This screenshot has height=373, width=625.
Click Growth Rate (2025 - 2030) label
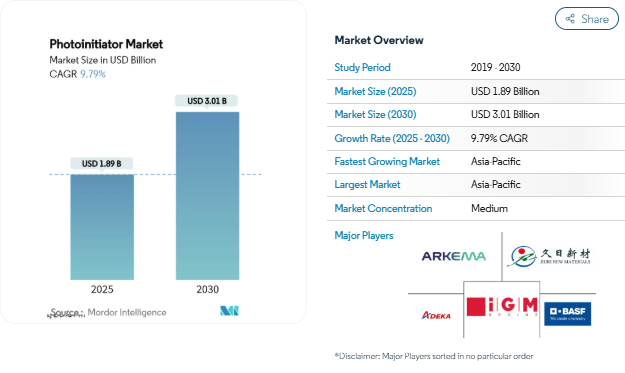click(x=392, y=138)
